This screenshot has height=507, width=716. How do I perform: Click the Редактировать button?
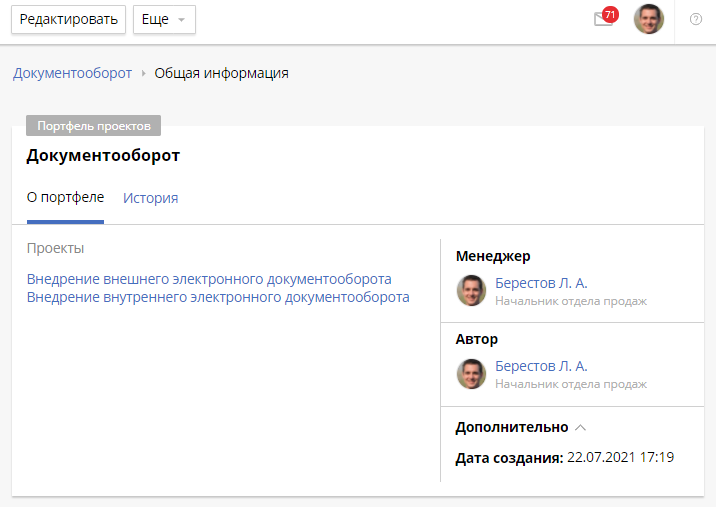pos(68,19)
